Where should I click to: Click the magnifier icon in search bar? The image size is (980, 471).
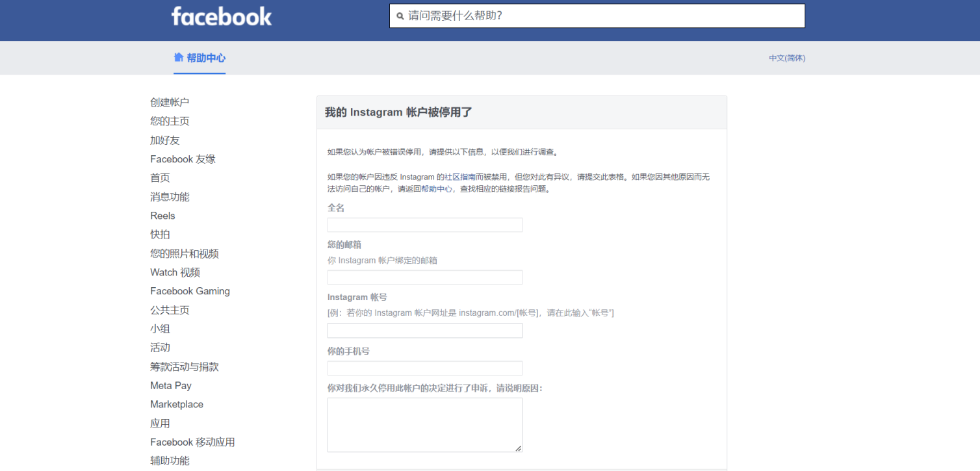click(400, 16)
